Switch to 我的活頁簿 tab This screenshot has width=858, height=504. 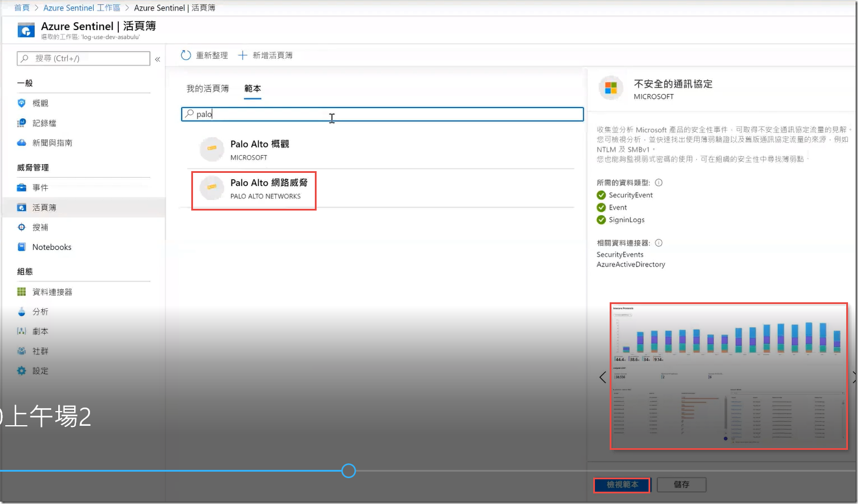point(208,89)
